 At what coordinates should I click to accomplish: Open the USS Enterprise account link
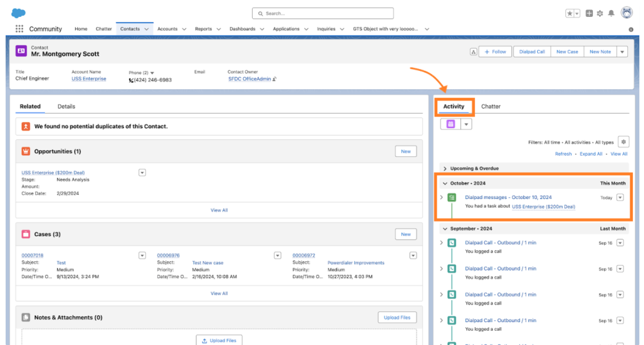pos(89,79)
